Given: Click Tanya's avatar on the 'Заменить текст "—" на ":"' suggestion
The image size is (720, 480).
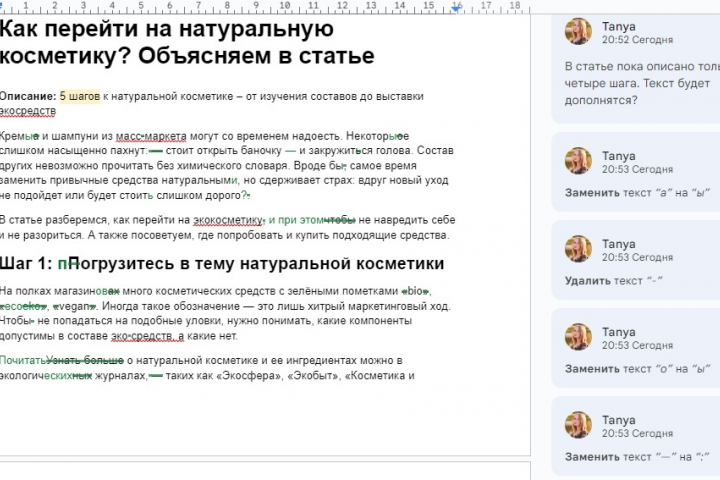Looking at the screenshot, I should 578,425.
